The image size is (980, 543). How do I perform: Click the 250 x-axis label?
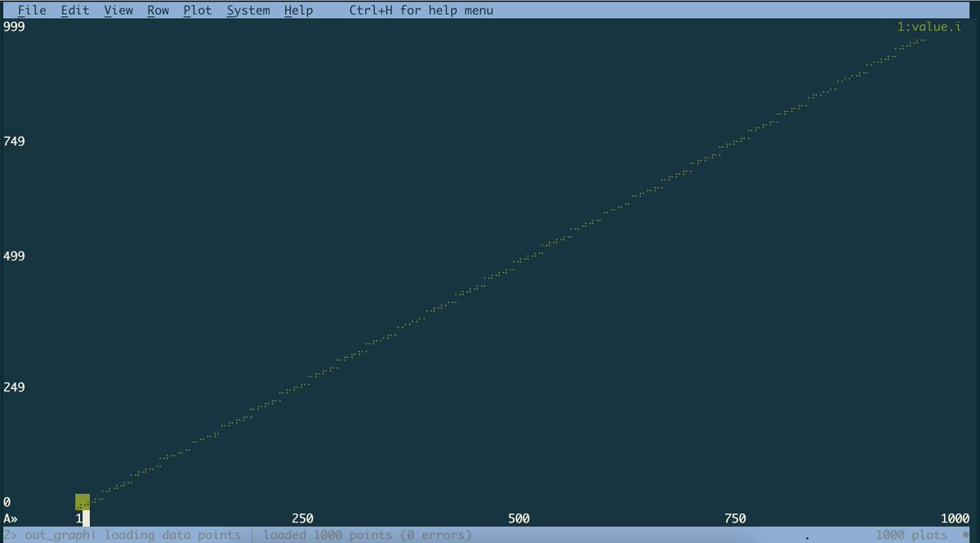[302, 519]
